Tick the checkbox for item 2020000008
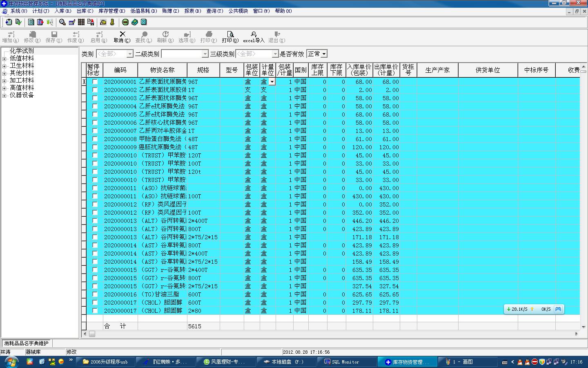This screenshot has width=588, height=368. point(95,139)
